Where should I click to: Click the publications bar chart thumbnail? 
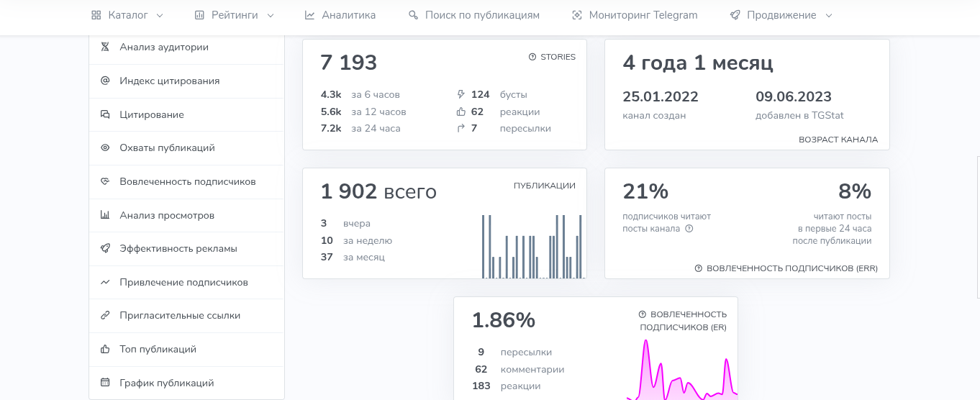532,246
